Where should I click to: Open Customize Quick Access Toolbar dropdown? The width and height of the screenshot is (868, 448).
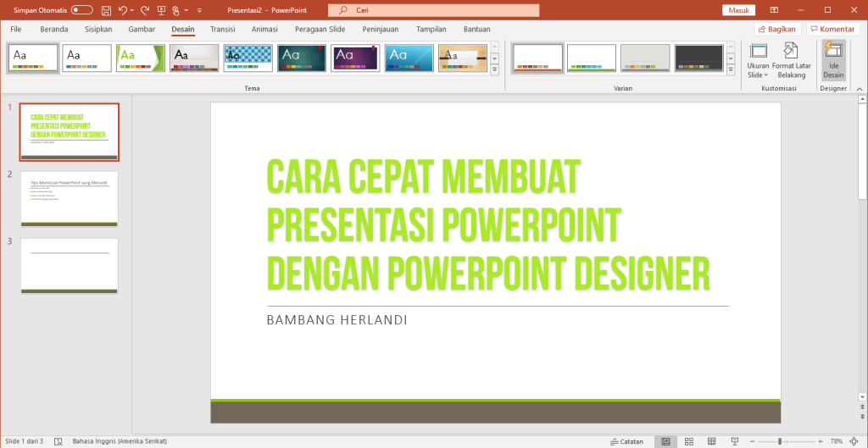point(199,10)
